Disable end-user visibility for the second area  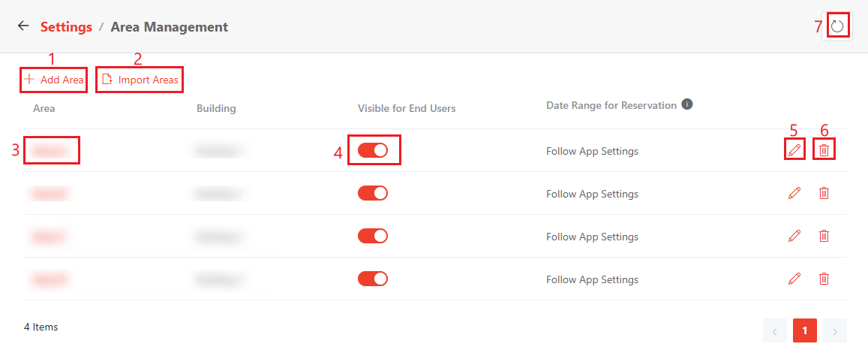(373, 193)
